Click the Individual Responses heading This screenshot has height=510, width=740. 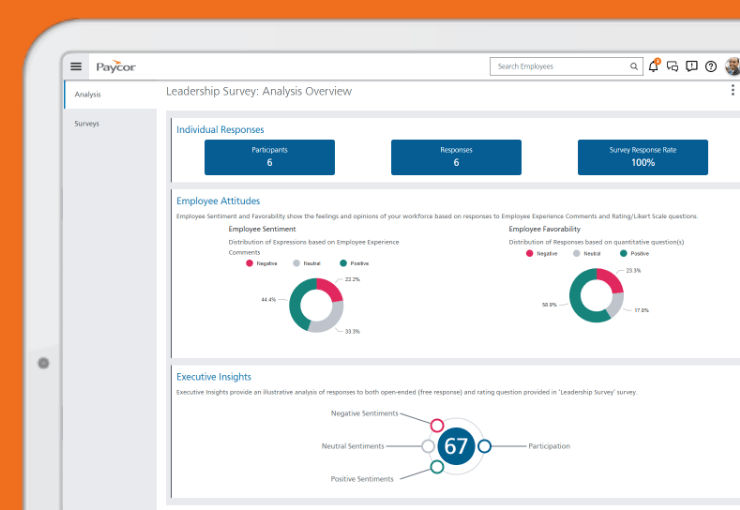220,130
